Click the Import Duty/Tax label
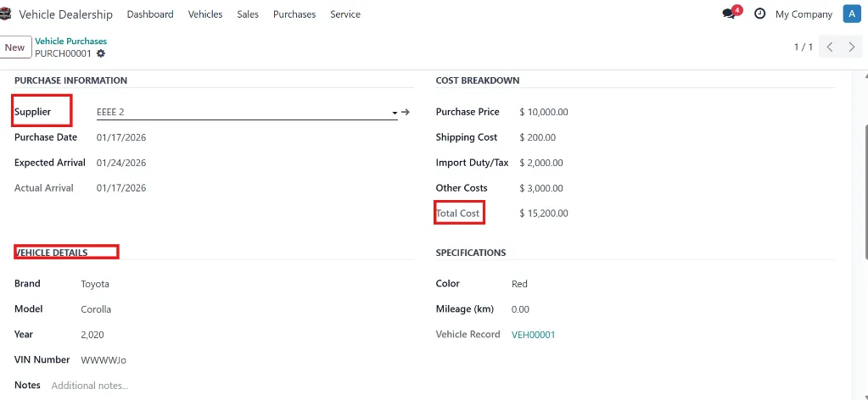 coord(473,163)
